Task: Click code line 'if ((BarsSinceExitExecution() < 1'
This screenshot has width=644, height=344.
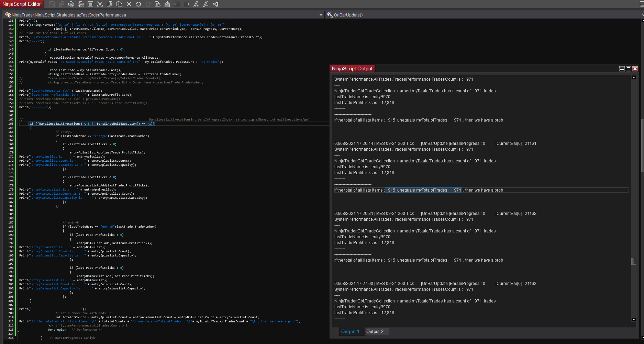Action: (92, 124)
